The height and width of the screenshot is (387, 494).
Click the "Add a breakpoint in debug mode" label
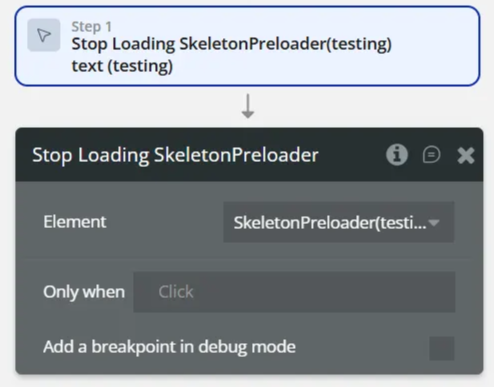tap(169, 347)
